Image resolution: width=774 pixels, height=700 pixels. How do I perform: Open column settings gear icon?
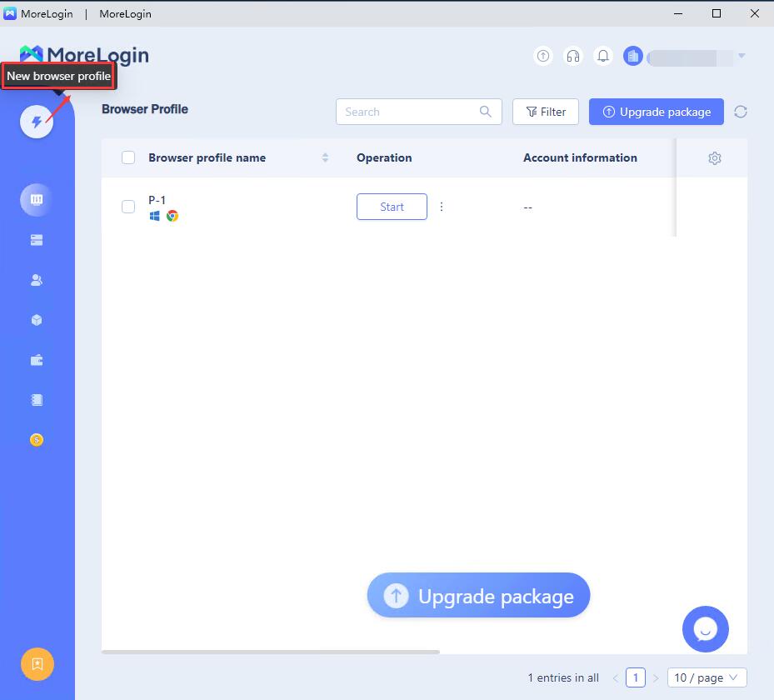pos(714,158)
